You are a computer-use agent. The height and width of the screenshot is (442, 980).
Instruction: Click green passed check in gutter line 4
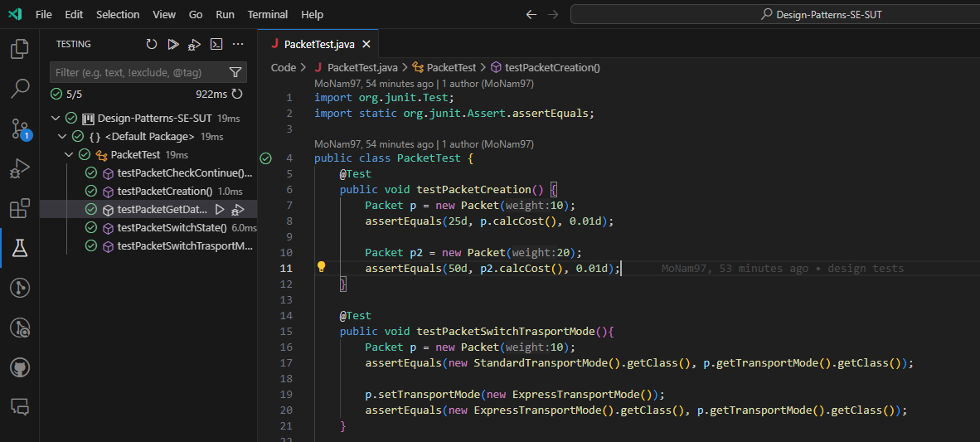[x=265, y=158]
